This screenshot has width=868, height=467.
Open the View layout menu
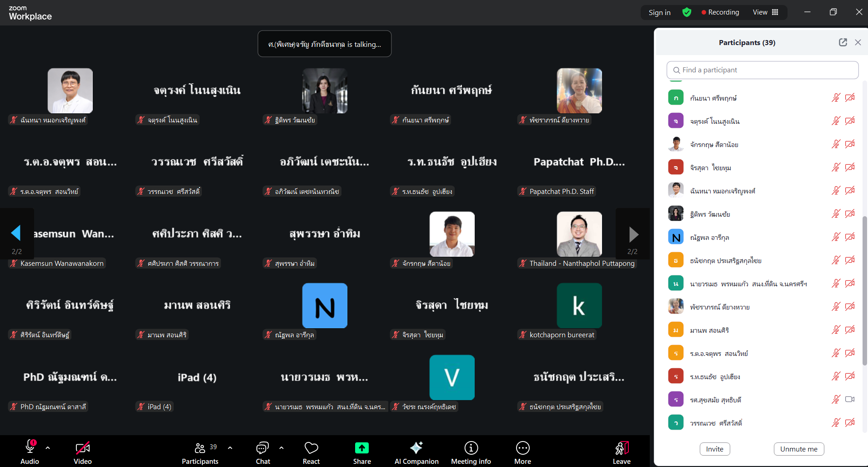[x=765, y=12]
